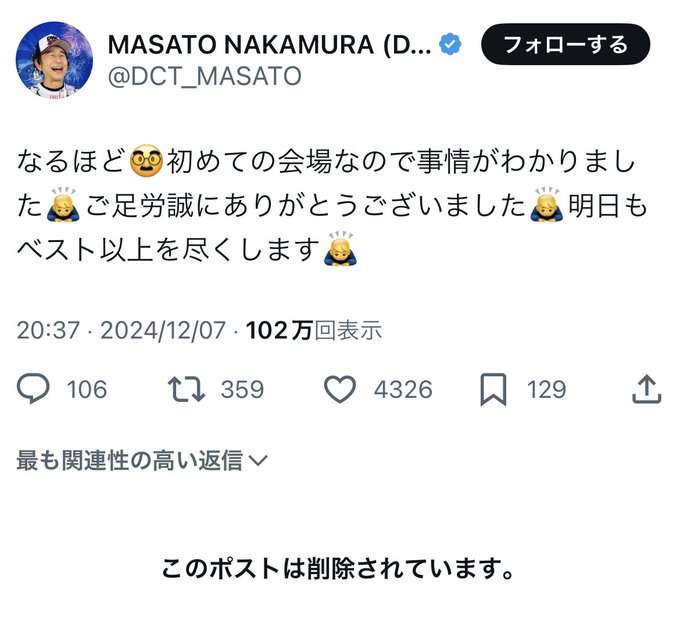Open the reply speech bubble icon

pyautogui.click(x=33, y=389)
